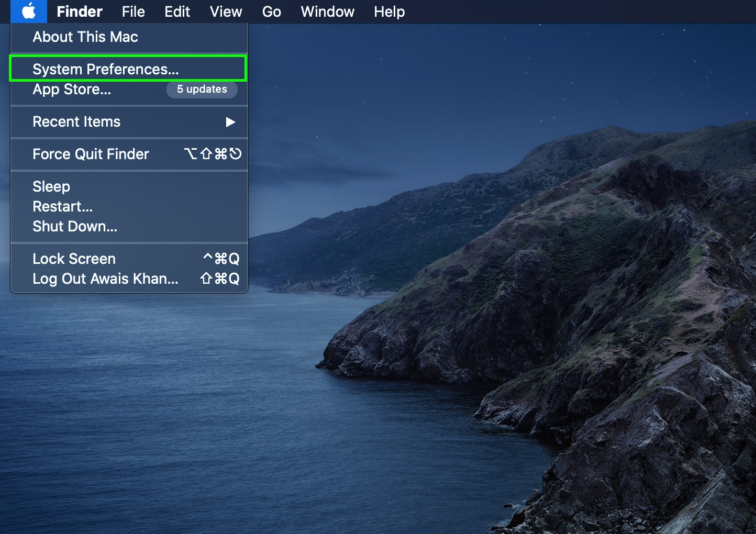Viewport: 756px width, 534px height.
Task: Select About This Mac
Action: point(85,37)
